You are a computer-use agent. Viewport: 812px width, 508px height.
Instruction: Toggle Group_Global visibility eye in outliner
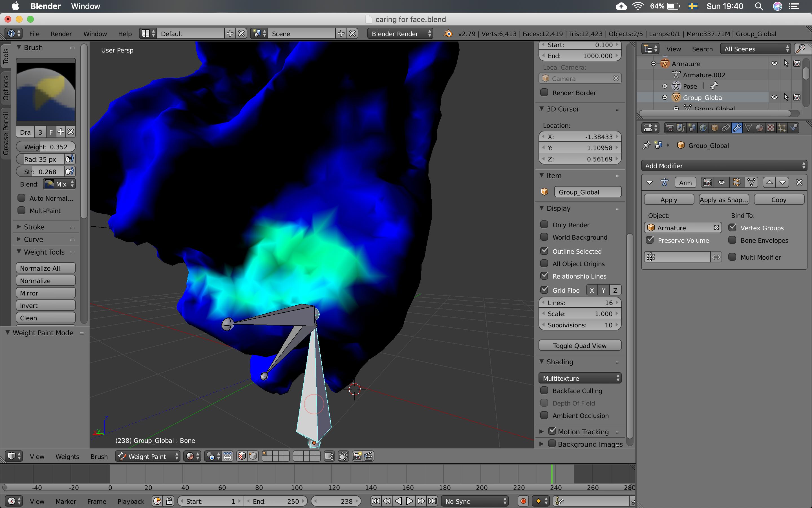tap(775, 97)
